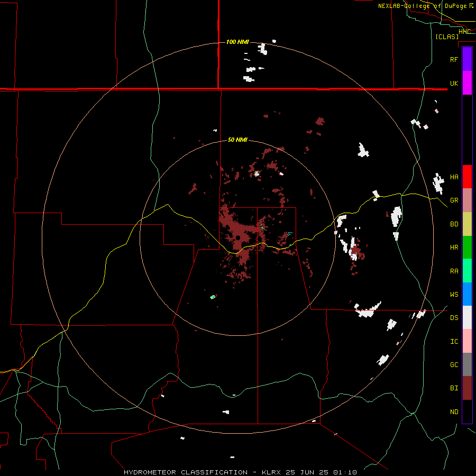Select the 'HR' legend label

coord(454,248)
